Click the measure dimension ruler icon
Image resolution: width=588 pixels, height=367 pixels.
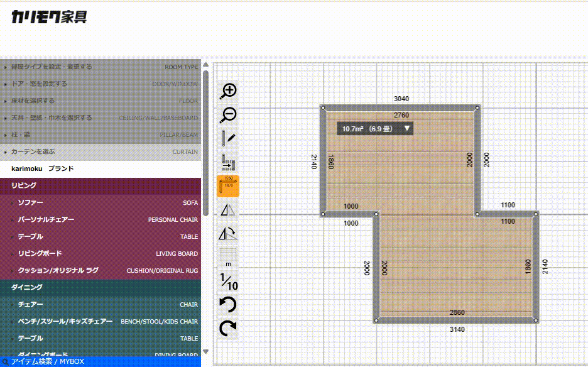point(229,163)
